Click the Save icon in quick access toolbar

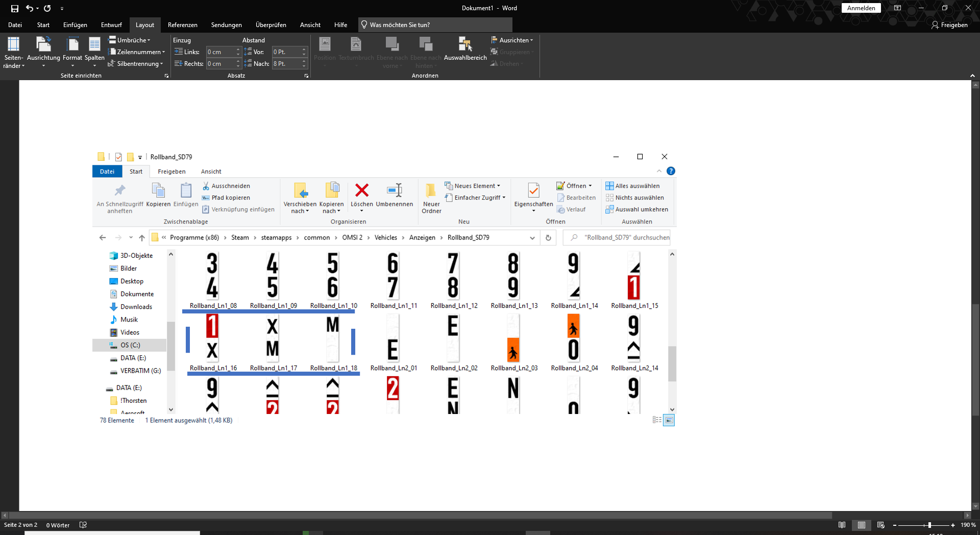[x=15, y=8]
